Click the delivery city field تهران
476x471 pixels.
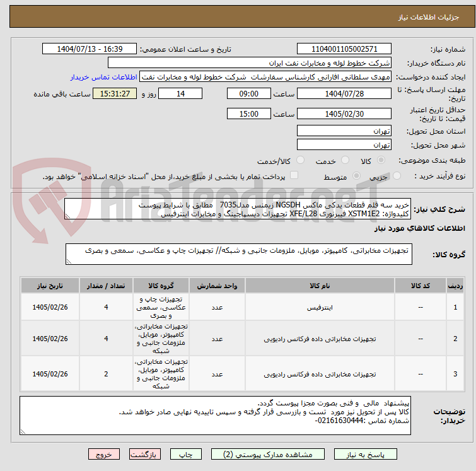[x=344, y=144]
